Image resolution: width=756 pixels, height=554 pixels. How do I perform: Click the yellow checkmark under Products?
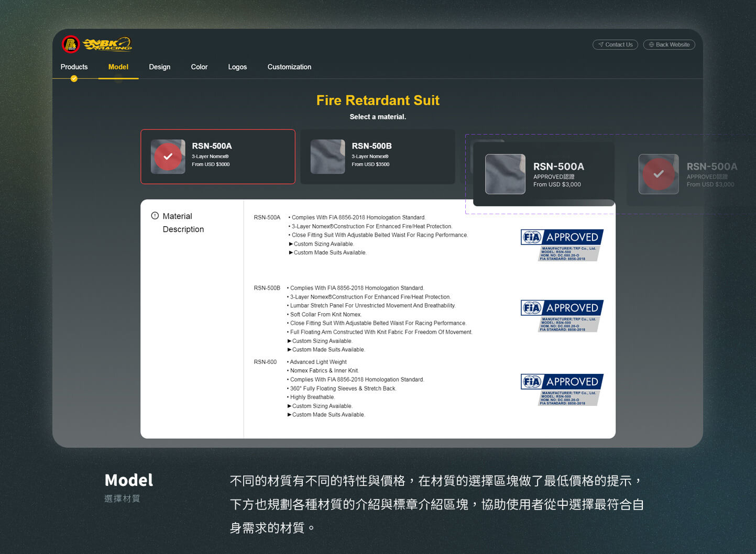74,79
